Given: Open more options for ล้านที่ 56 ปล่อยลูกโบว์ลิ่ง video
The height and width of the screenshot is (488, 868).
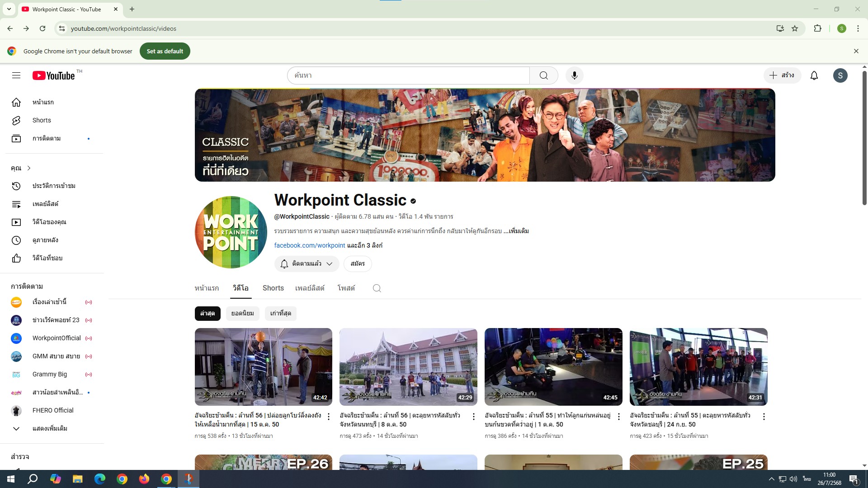Looking at the screenshot, I should coord(329,417).
